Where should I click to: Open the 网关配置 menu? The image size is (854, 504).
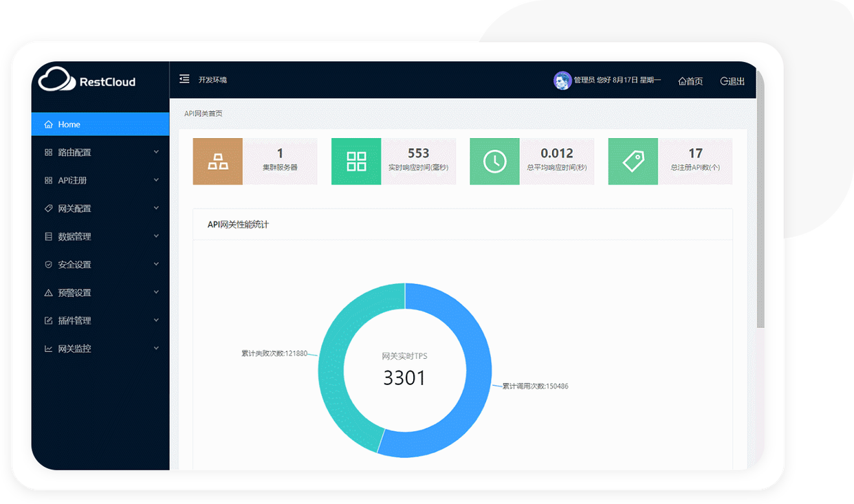[100, 208]
